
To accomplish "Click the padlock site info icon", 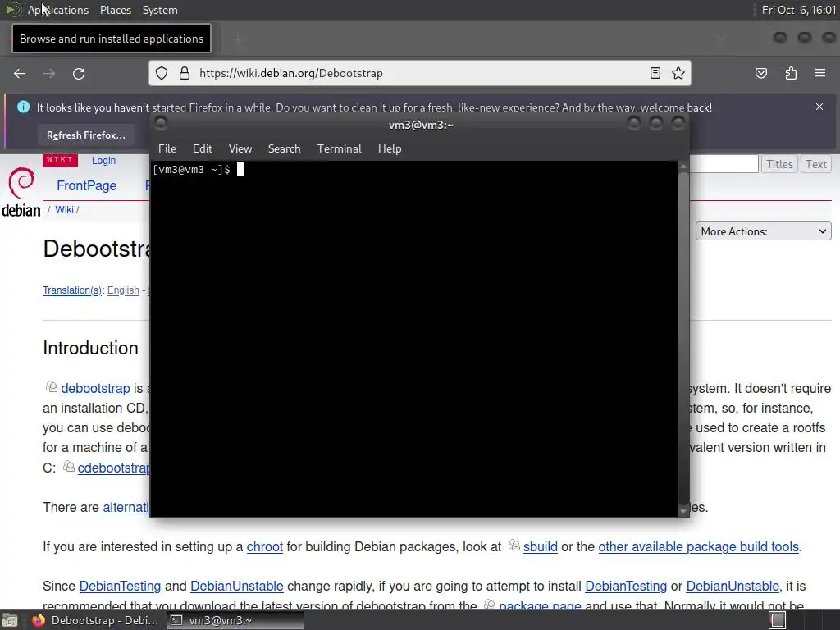I will point(185,73).
